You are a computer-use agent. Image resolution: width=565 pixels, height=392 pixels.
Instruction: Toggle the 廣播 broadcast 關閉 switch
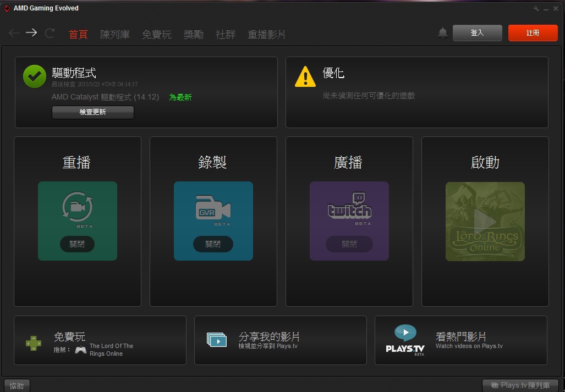pyautogui.click(x=349, y=244)
